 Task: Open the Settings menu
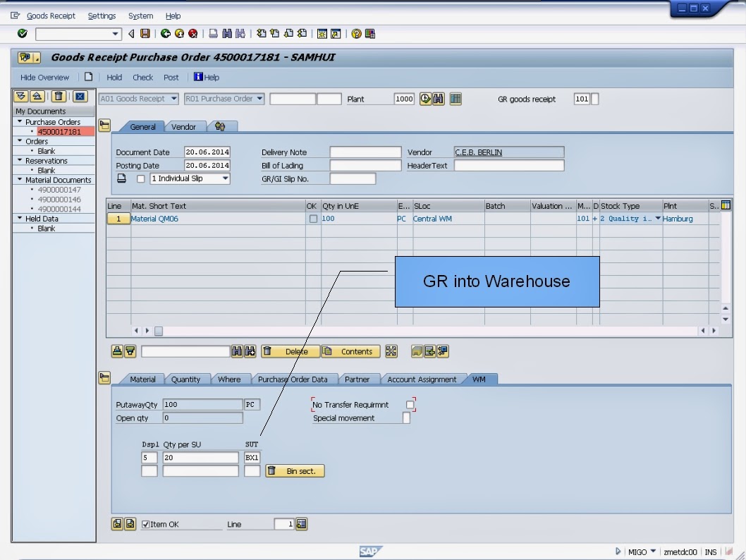[x=102, y=16]
